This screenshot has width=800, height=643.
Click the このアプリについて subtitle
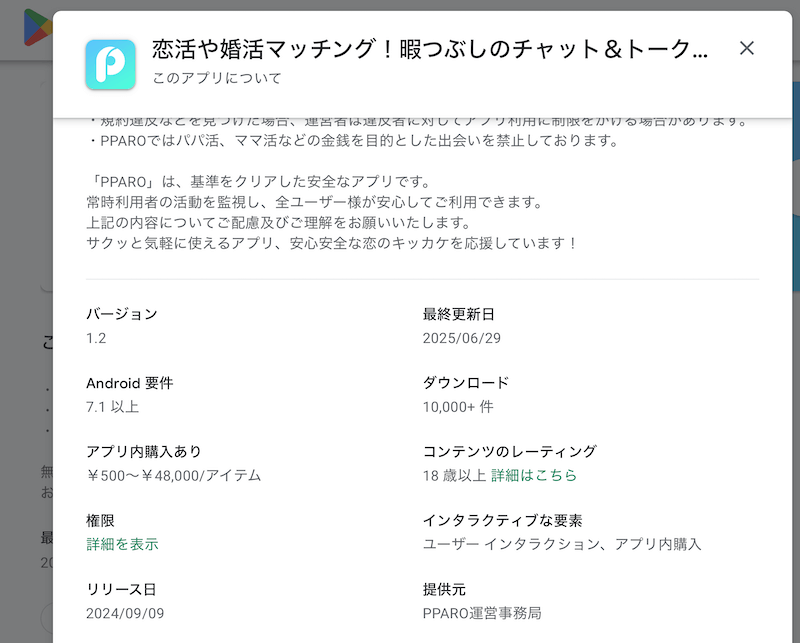point(217,78)
